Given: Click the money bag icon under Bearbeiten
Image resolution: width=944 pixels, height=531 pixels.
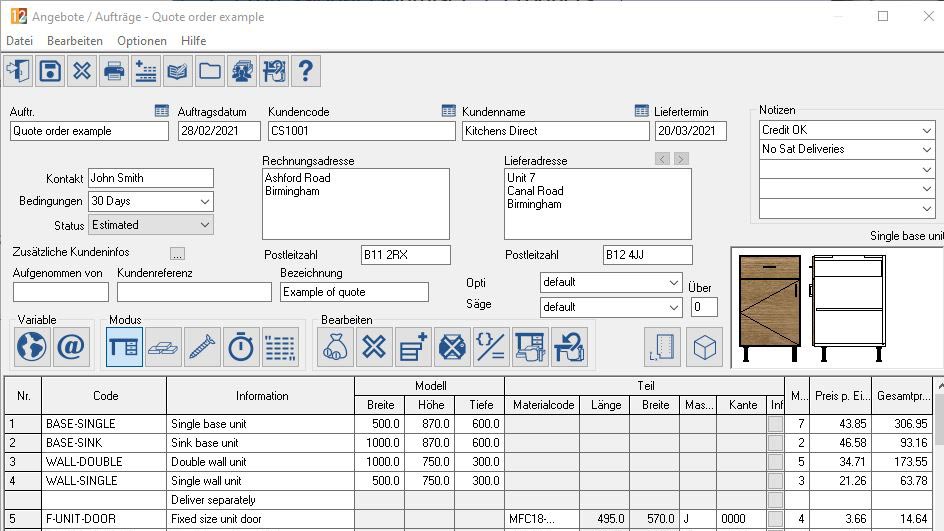Looking at the screenshot, I should click(335, 347).
